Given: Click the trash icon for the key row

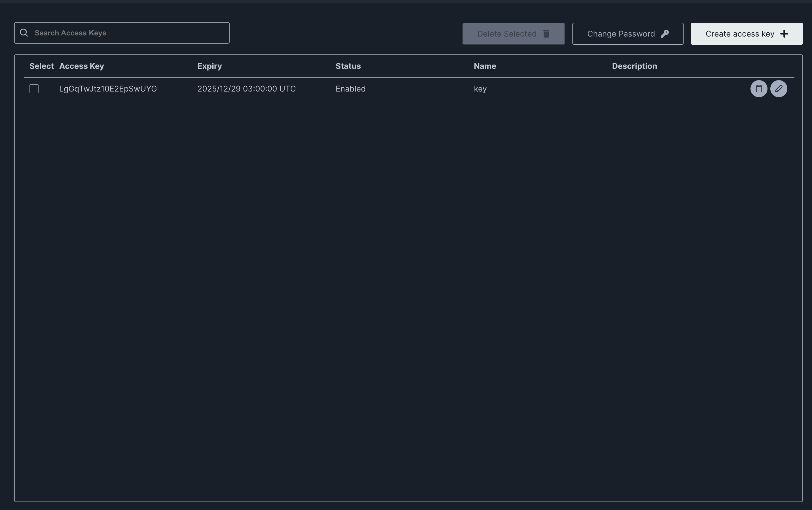Looking at the screenshot, I should [x=759, y=89].
